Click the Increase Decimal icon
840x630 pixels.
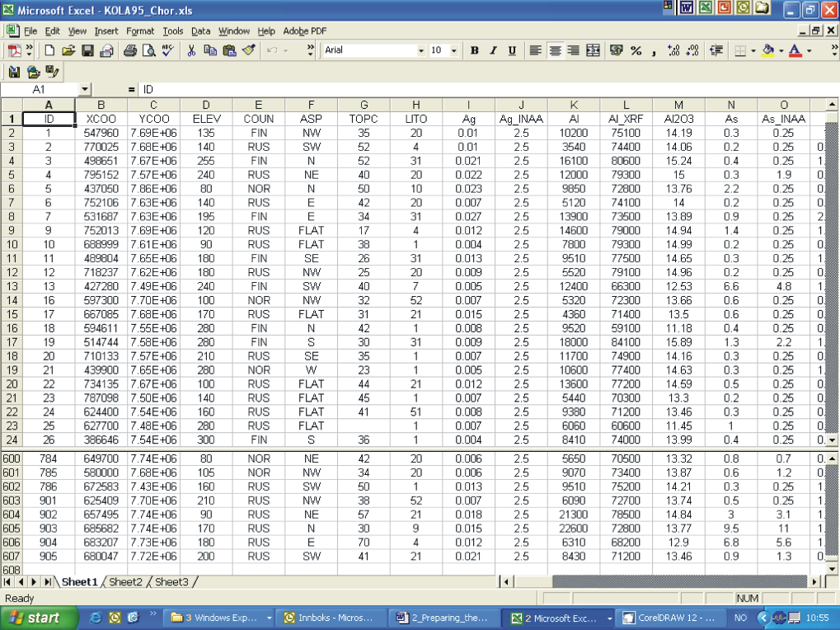point(673,50)
